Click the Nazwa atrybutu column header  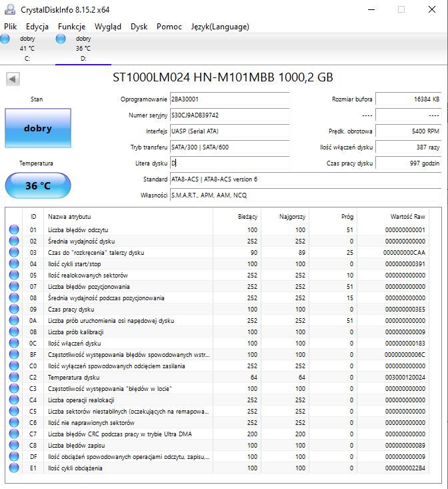(69, 216)
